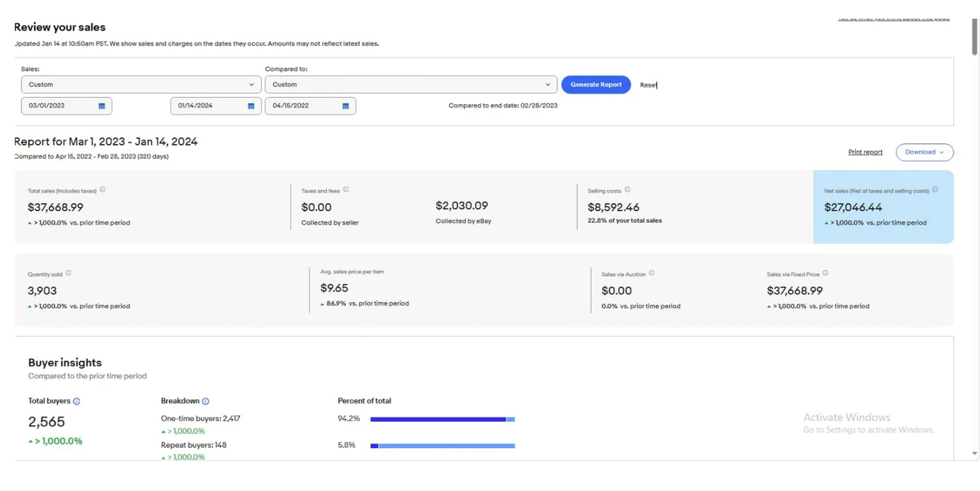This screenshot has width=980, height=491.
Task: Show info for Sales via Auction
Action: [652, 273]
